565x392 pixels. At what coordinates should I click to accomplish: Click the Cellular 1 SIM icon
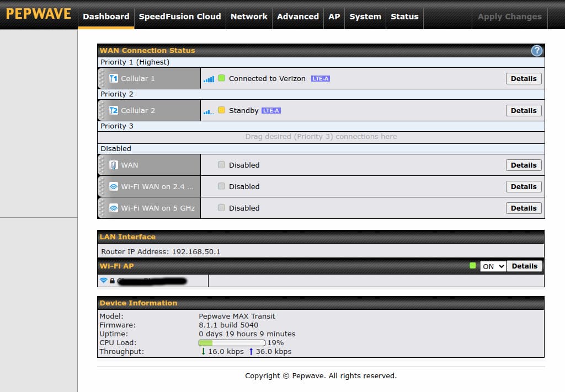coord(114,79)
